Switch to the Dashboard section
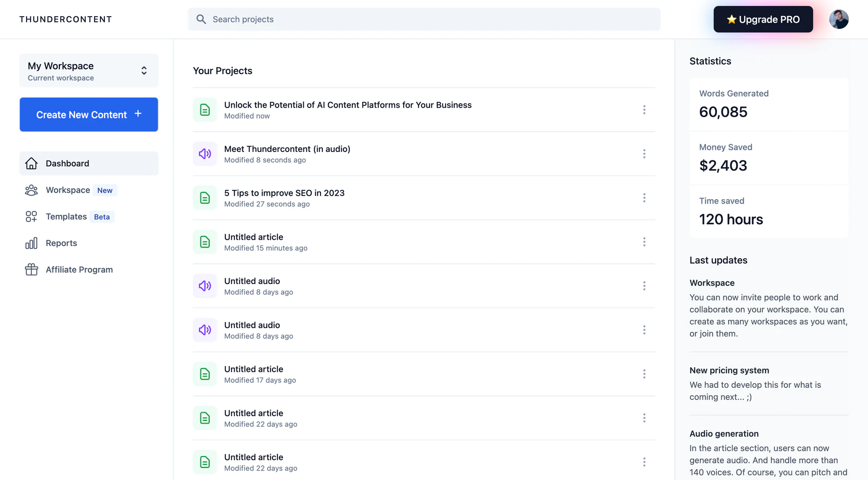The width and height of the screenshot is (868, 480). (67, 163)
